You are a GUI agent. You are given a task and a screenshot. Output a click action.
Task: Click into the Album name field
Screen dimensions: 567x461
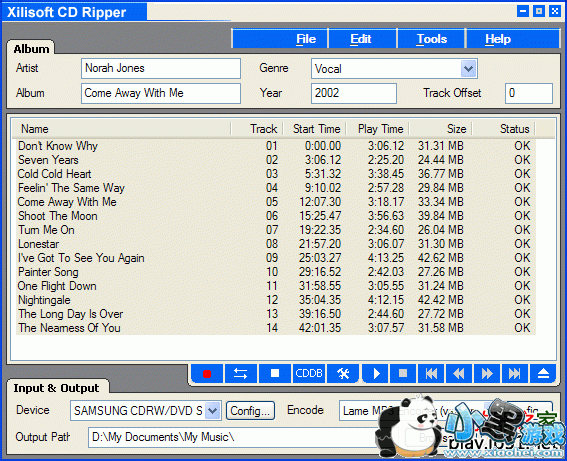pyautogui.click(x=161, y=93)
